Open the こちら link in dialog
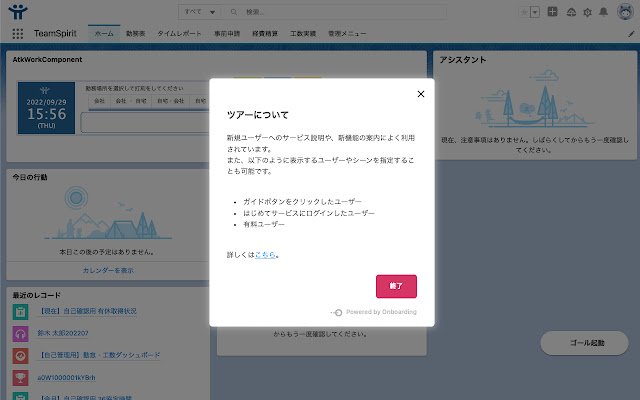The width and height of the screenshot is (640, 400). (265, 255)
